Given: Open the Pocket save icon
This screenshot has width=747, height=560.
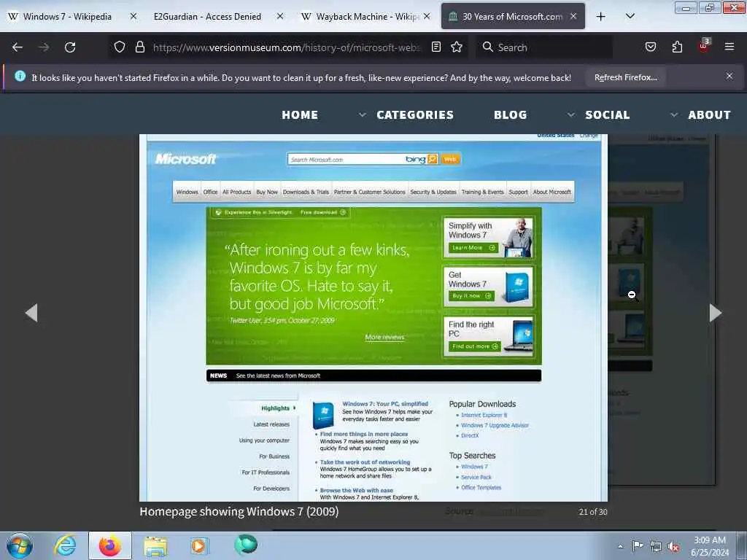Looking at the screenshot, I should [x=650, y=47].
